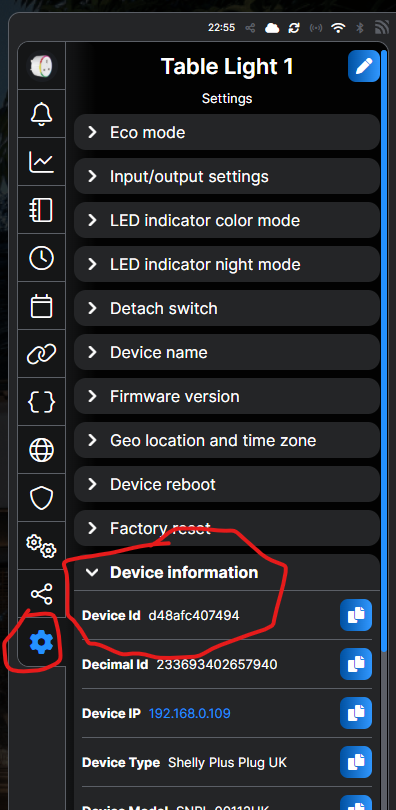Screen dimensions: 396x810
Task: Expand LED indicator color mode section
Action: 227,221
